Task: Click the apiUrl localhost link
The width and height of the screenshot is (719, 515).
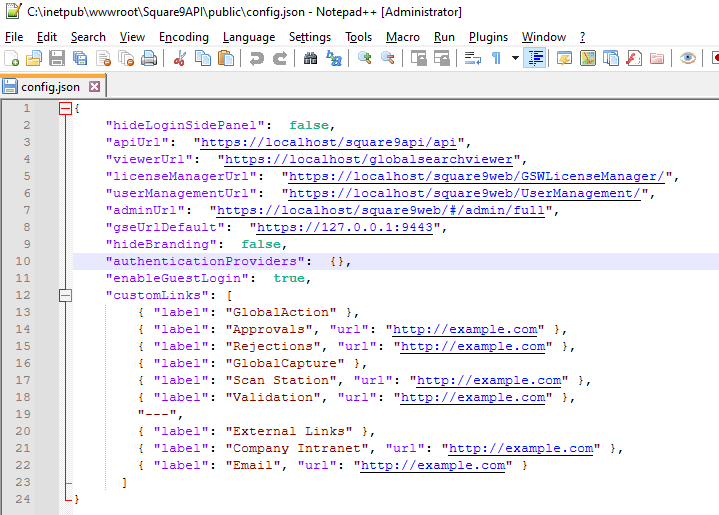Action: tap(327, 142)
